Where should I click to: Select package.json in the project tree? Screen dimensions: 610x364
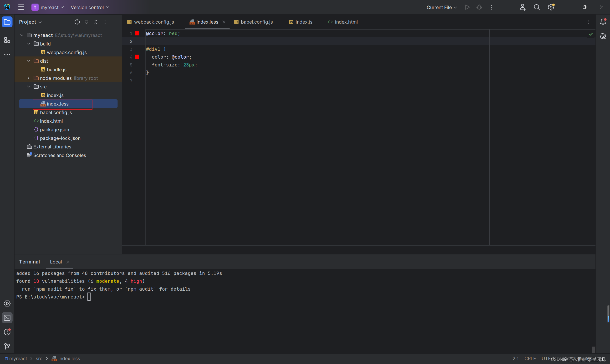pos(54,130)
